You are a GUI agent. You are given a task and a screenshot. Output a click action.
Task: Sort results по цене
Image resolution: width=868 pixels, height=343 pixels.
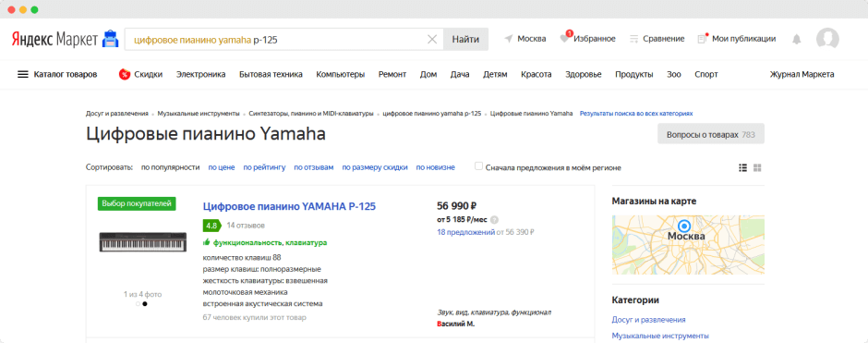(x=222, y=167)
